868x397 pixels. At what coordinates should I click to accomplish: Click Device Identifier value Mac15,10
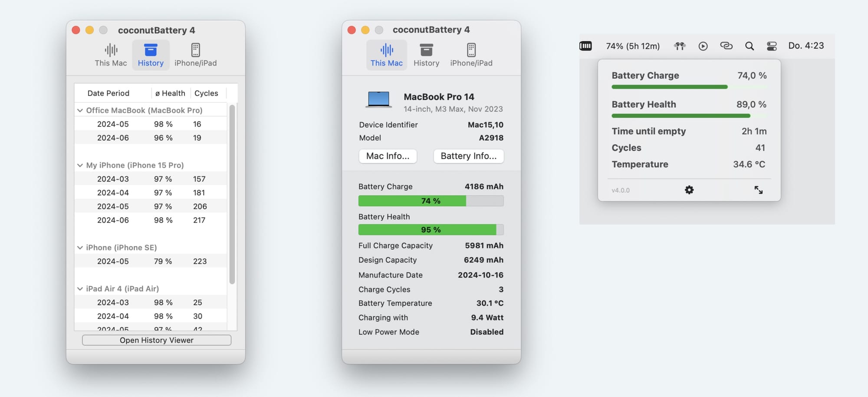[x=485, y=125]
